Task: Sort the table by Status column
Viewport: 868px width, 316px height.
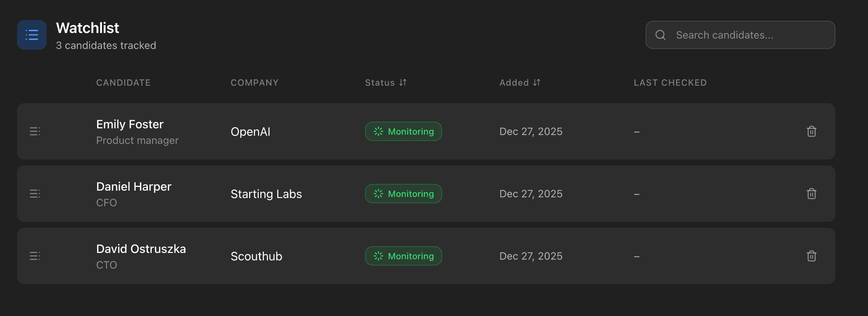Action: (385, 82)
